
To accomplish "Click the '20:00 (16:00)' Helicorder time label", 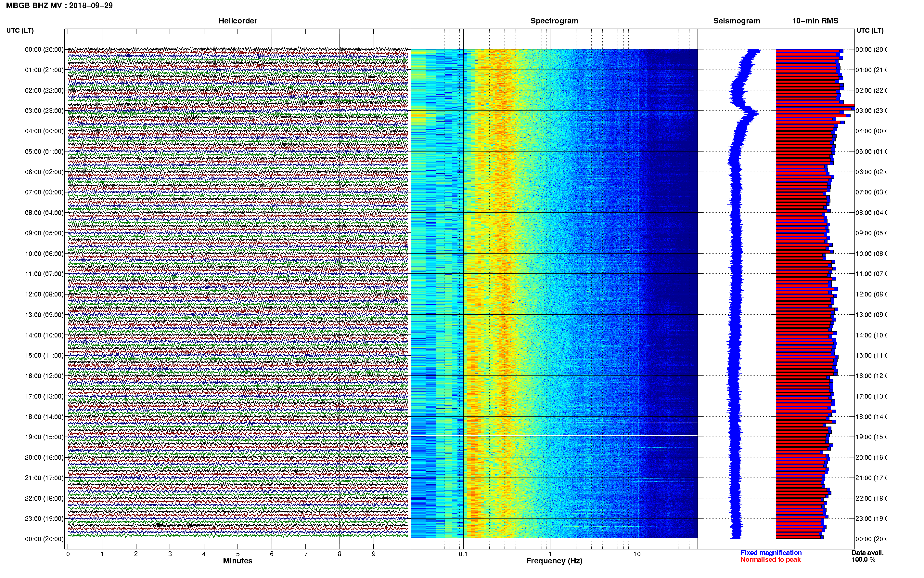I will 44,457.
